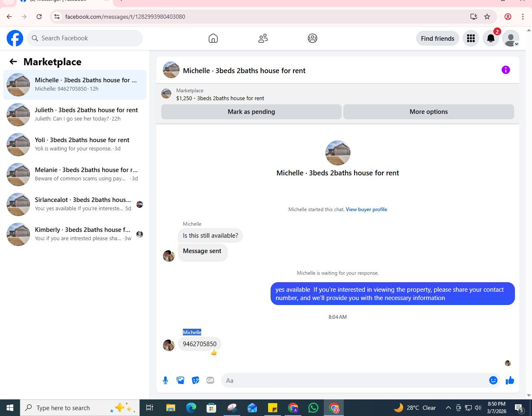Open the notifications bell
Viewport: 532px width, 416px height.
point(491,38)
